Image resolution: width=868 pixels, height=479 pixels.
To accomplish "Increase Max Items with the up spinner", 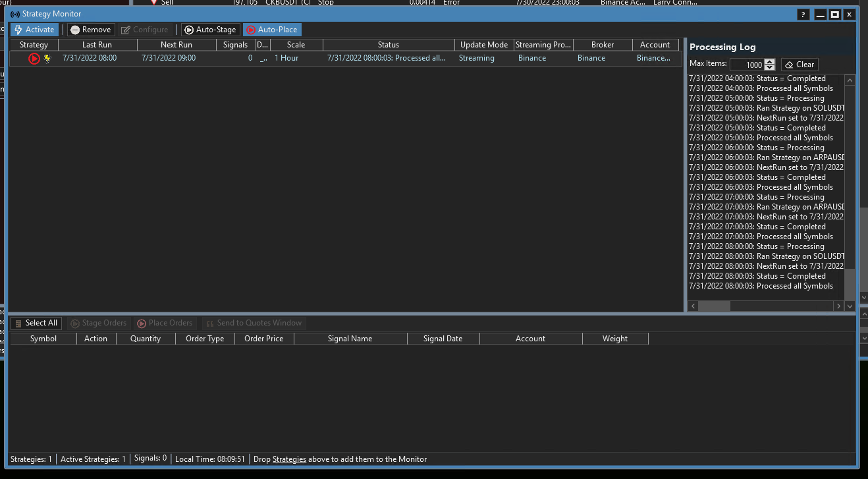I will pyautogui.click(x=770, y=62).
